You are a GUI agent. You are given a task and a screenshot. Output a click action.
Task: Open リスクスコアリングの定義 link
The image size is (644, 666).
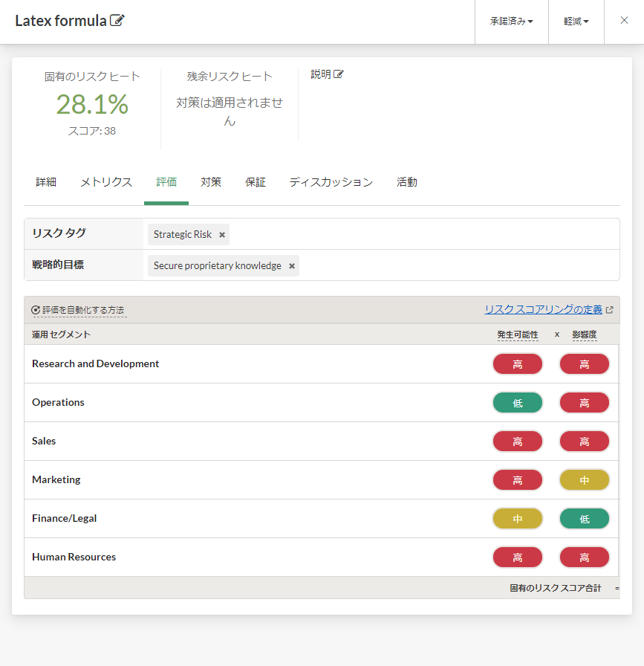[x=543, y=310]
